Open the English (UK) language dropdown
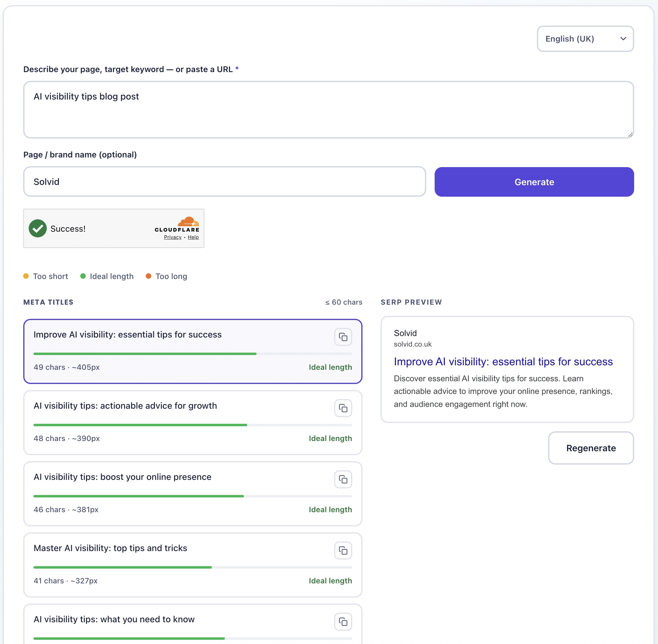The width and height of the screenshot is (658, 644). click(x=585, y=39)
